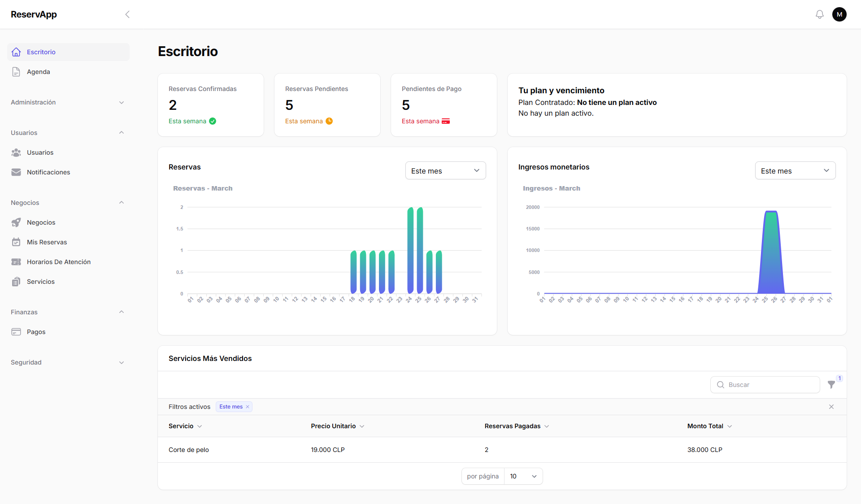Click the notification bell icon
The width and height of the screenshot is (861, 504).
click(x=819, y=14)
